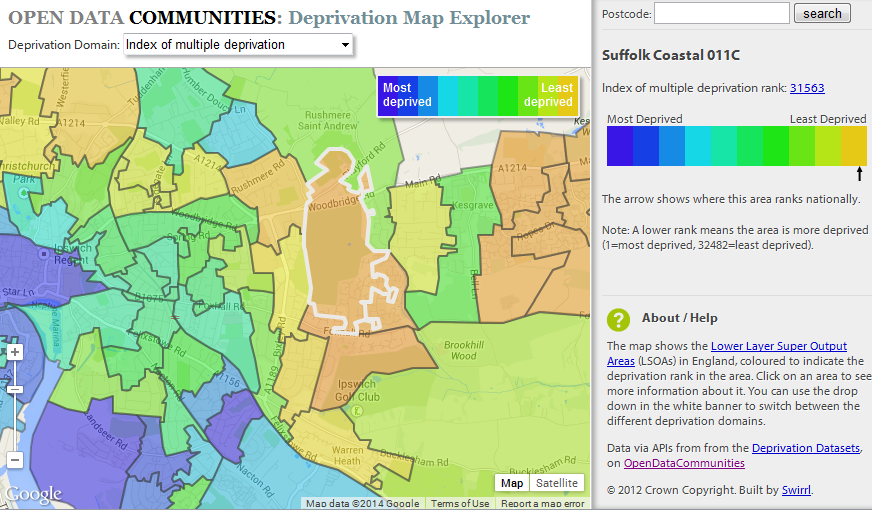Open the deprivation rank 31563 link

click(x=807, y=88)
